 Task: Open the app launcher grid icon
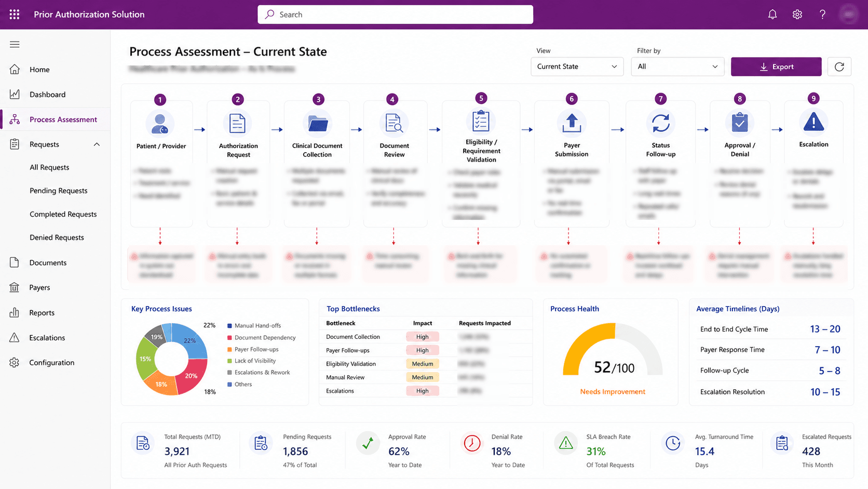click(15, 15)
